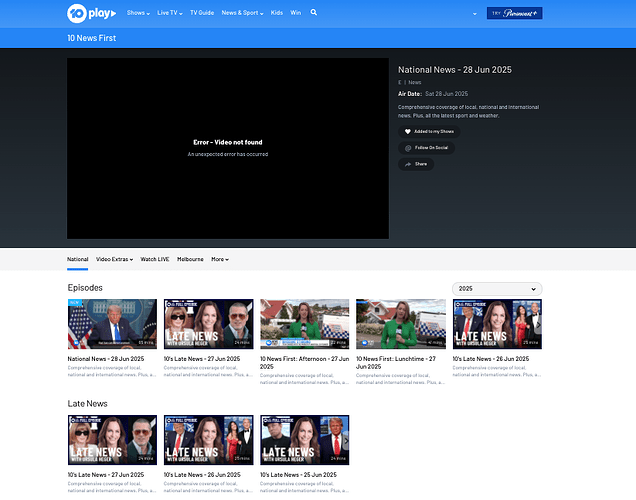Click National News 28 Jun thumbnail

112,324
